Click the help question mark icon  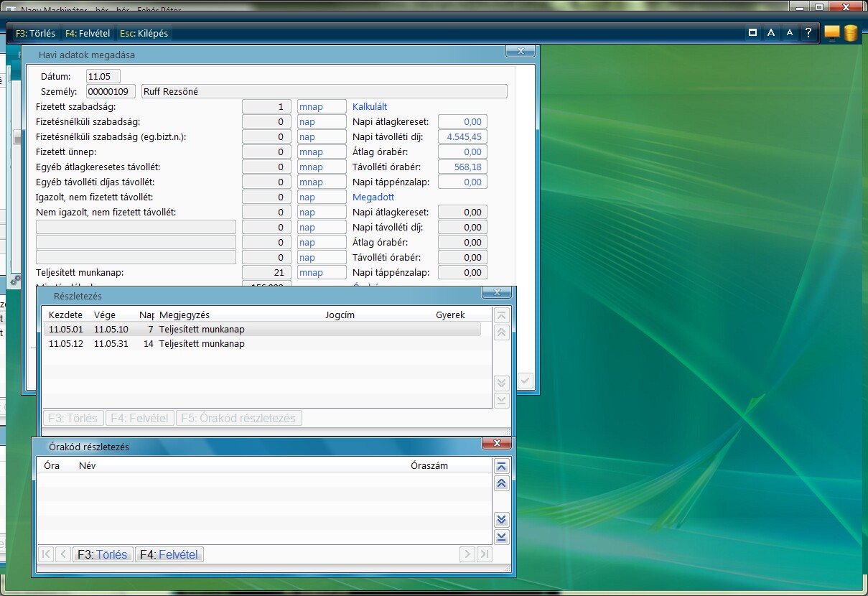click(808, 33)
